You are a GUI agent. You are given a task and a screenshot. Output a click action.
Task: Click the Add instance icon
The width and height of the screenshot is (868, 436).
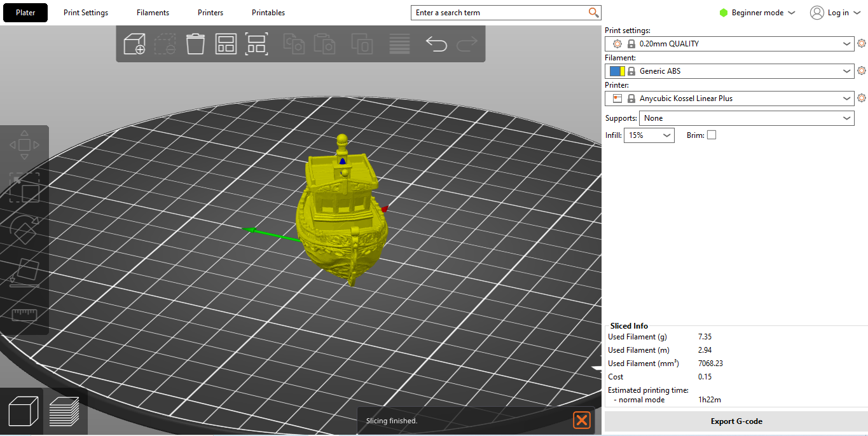point(362,44)
